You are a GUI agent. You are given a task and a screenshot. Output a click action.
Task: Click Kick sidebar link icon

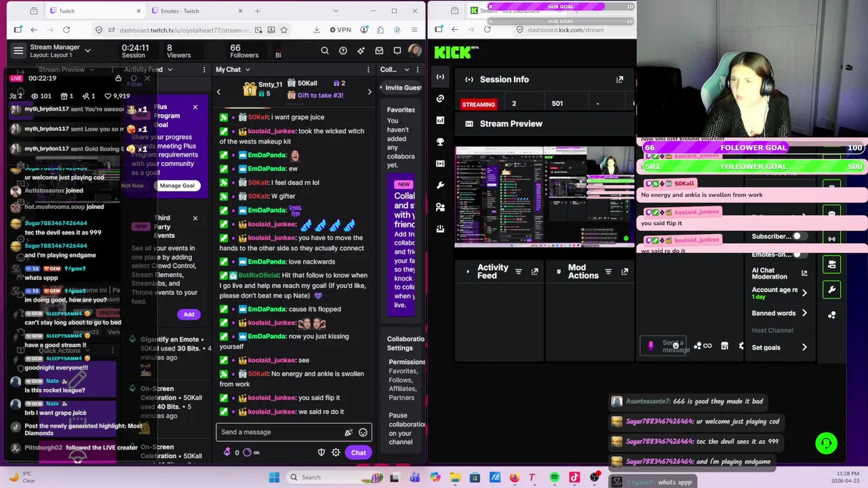(x=440, y=98)
